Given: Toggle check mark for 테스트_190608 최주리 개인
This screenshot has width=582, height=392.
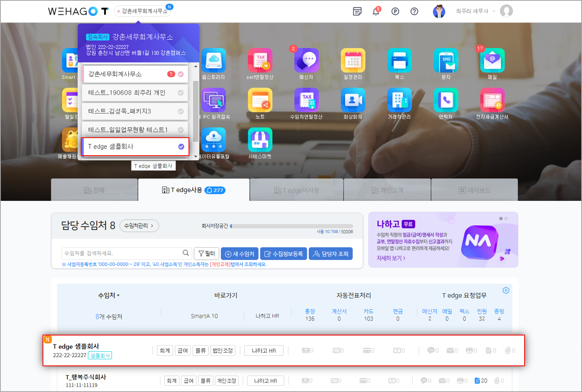Looking at the screenshot, I should click(x=181, y=93).
